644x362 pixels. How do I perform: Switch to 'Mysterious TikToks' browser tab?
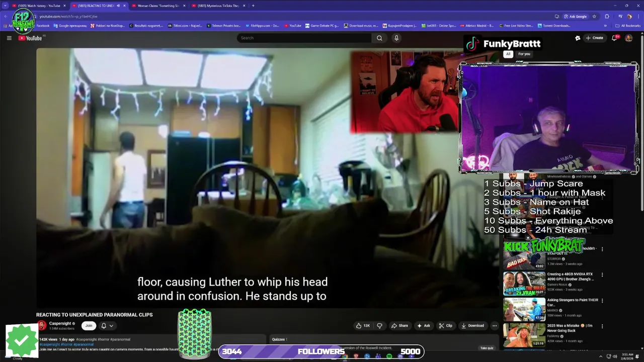(x=218, y=6)
